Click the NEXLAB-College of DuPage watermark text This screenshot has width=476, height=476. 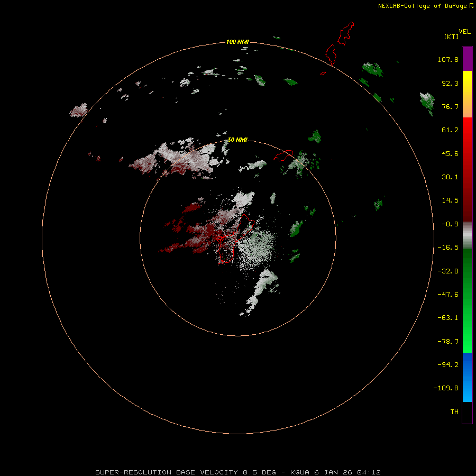point(425,6)
